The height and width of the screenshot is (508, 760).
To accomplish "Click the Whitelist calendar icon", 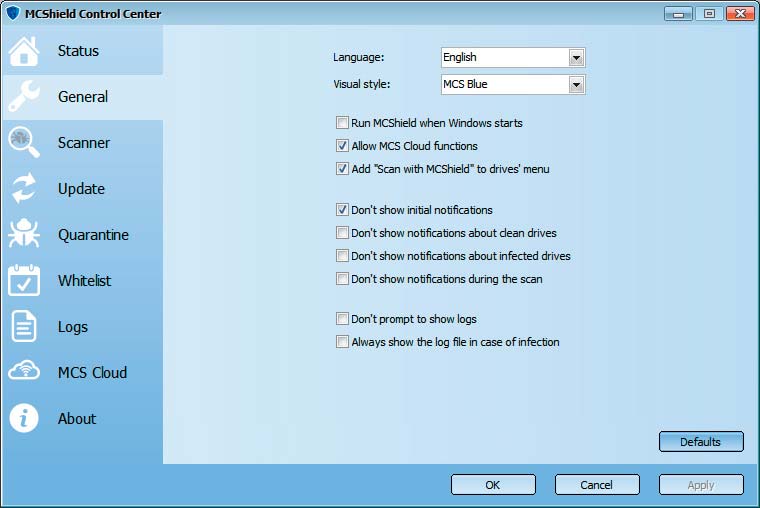I will point(23,280).
